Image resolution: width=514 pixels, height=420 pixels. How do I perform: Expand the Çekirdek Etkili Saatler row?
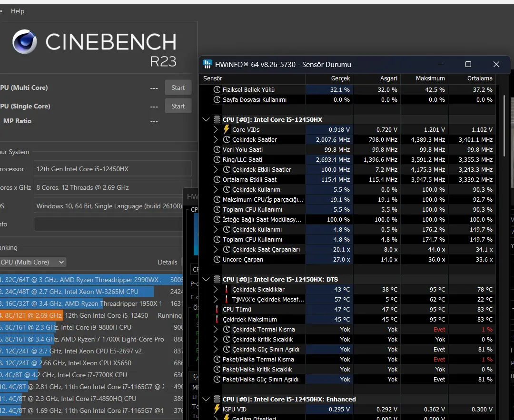coord(216,169)
